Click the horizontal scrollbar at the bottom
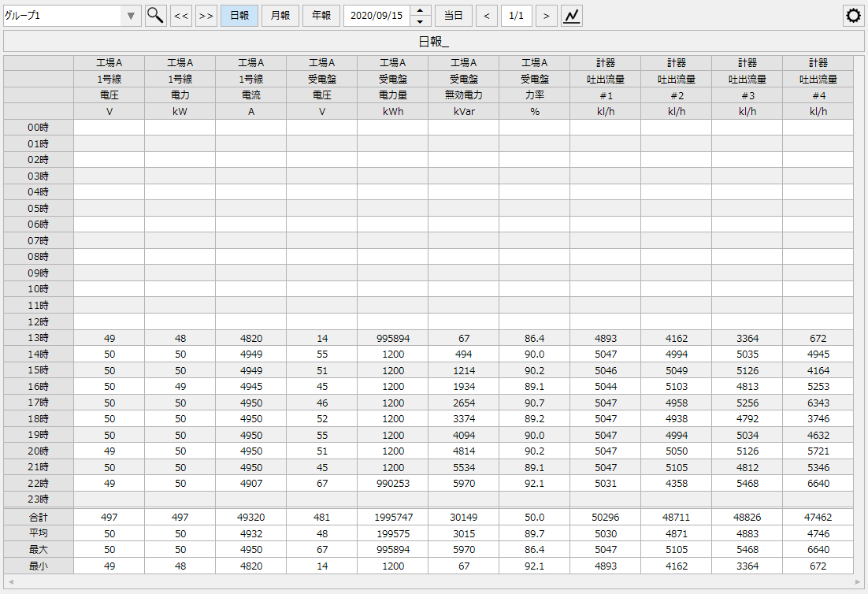 click(433, 586)
